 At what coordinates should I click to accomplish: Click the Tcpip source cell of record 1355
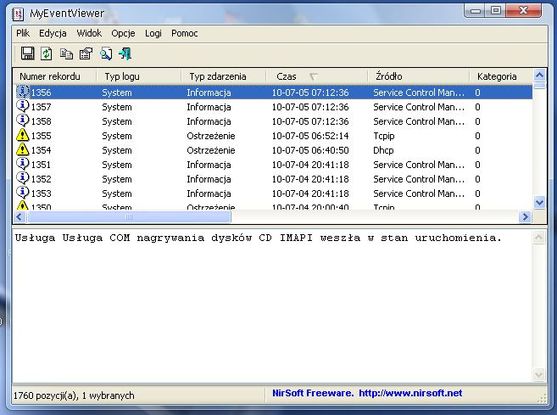(x=384, y=136)
